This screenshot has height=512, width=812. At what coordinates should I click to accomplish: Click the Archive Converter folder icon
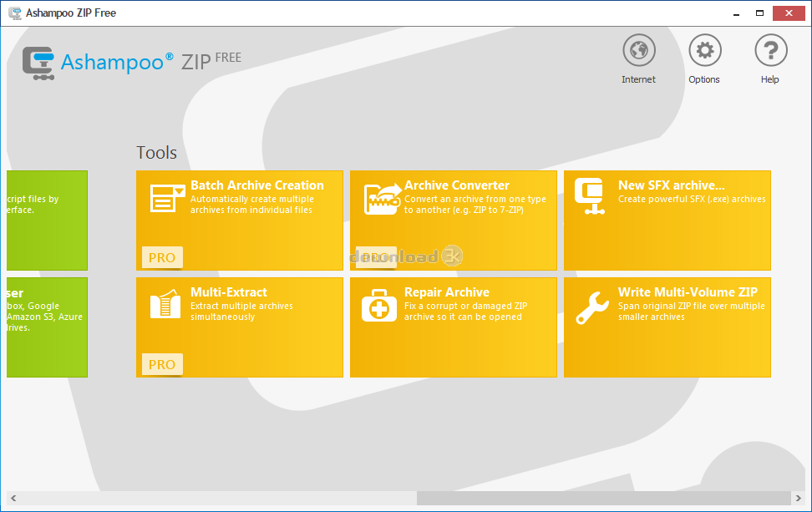coord(383,199)
